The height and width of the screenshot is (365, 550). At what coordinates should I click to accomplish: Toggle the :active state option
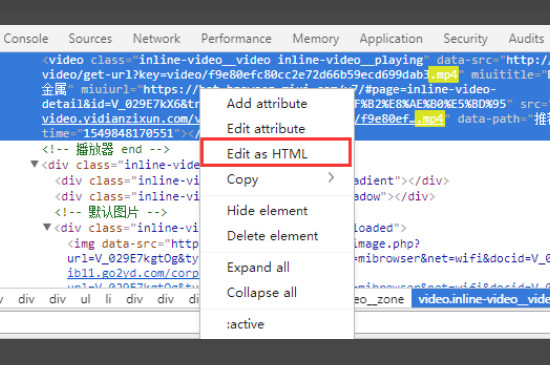(x=277, y=324)
